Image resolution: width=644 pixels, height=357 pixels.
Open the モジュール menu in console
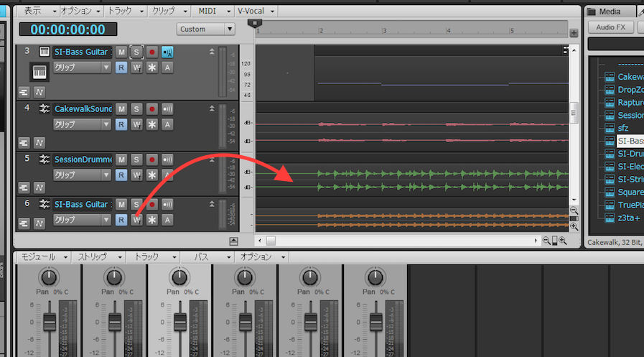click(x=44, y=256)
